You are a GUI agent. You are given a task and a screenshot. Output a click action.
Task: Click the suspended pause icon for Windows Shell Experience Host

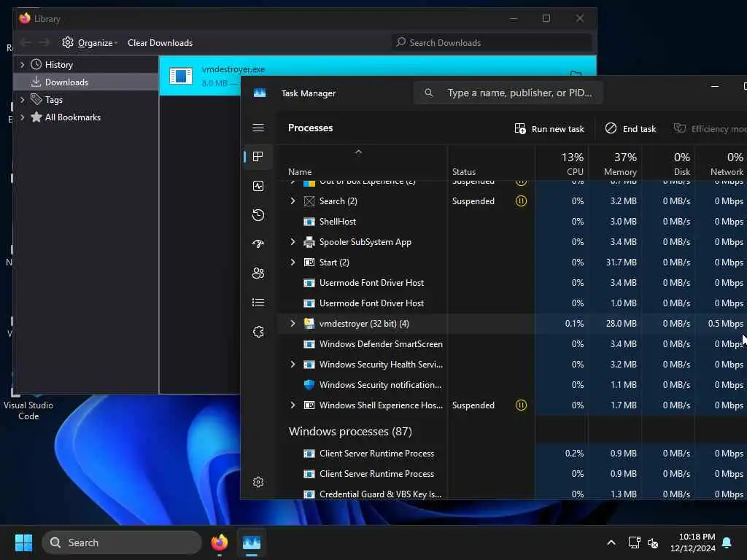(x=521, y=405)
